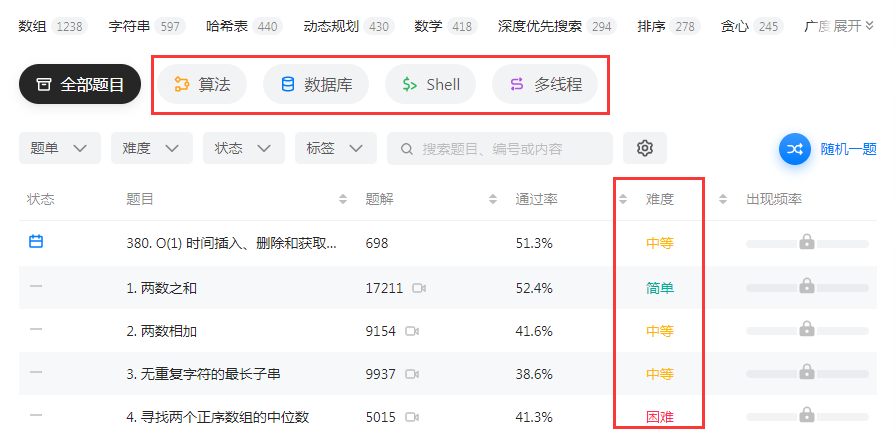Click the 51.3% pass rate value
The width and height of the screenshot is (895, 432).
(x=534, y=243)
